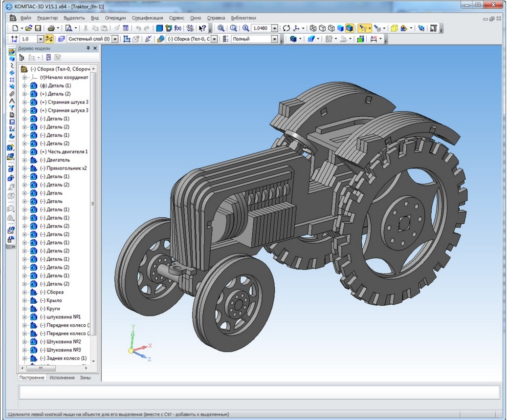The image size is (507, 420).
Task: Select the hidden lines removed display icon
Action: pos(322,28)
